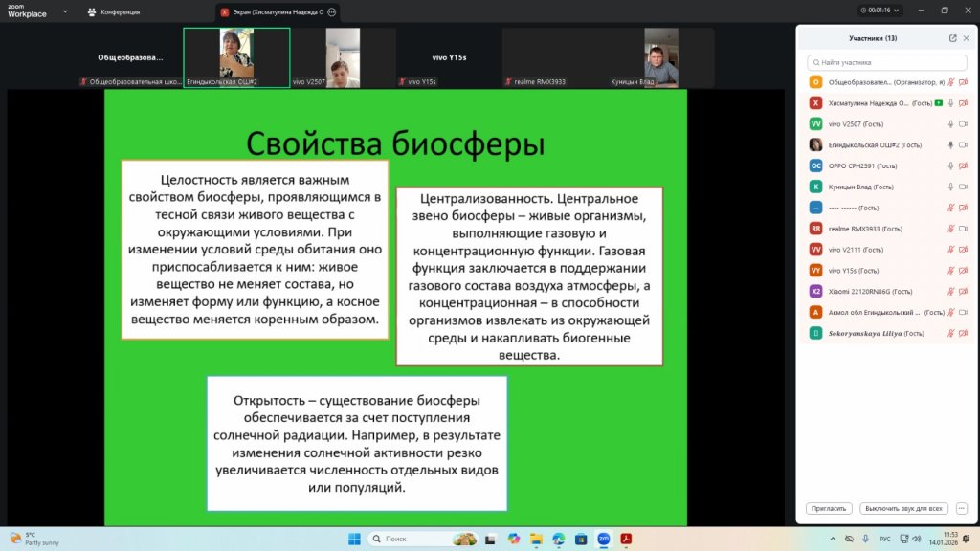The width and height of the screenshot is (980, 551).
Task: Click the meeting timer 00:01:16 indicator
Action: coord(875,11)
